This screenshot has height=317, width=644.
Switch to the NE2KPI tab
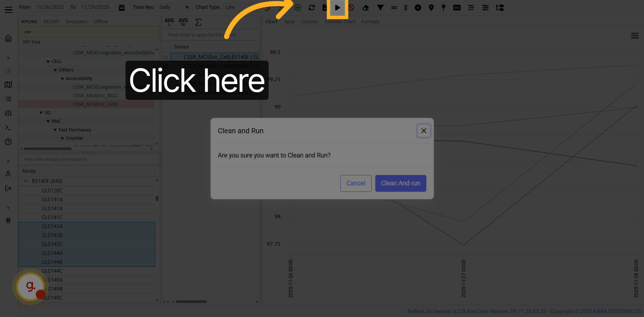pos(51,21)
